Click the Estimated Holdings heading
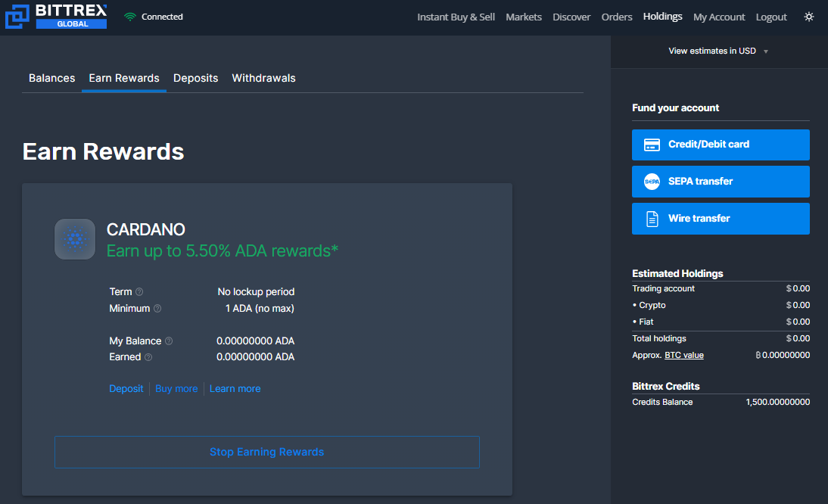This screenshot has width=828, height=504. tap(677, 273)
